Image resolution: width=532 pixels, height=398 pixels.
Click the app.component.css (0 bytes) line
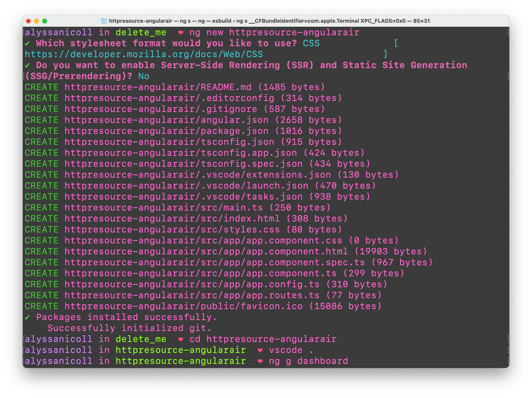pos(212,240)
